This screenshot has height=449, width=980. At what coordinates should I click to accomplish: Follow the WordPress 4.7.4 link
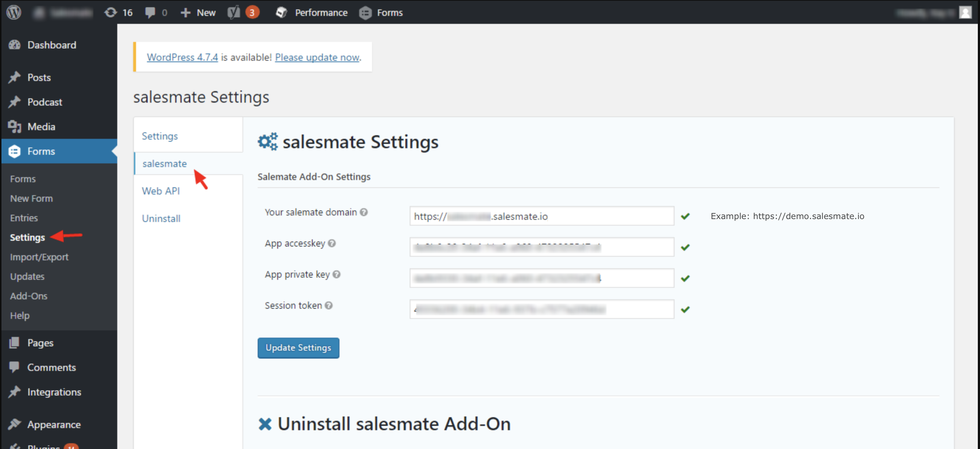coord(182,57)
